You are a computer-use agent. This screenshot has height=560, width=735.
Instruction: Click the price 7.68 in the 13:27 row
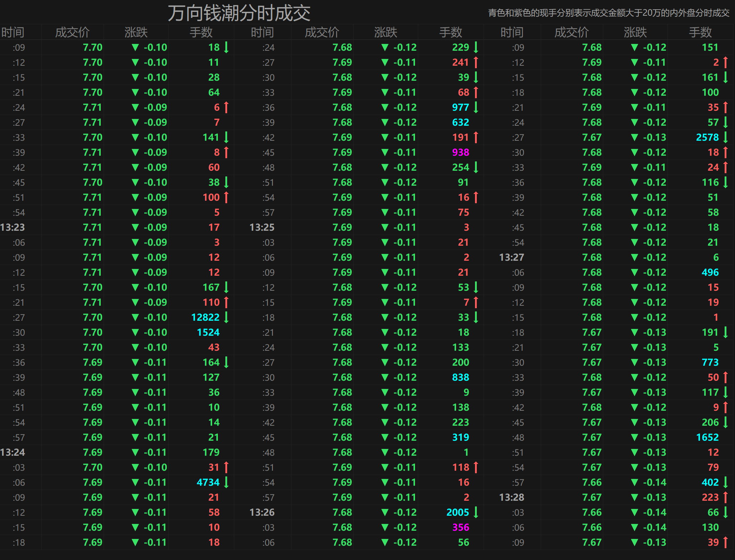click(x=592, y=257)
